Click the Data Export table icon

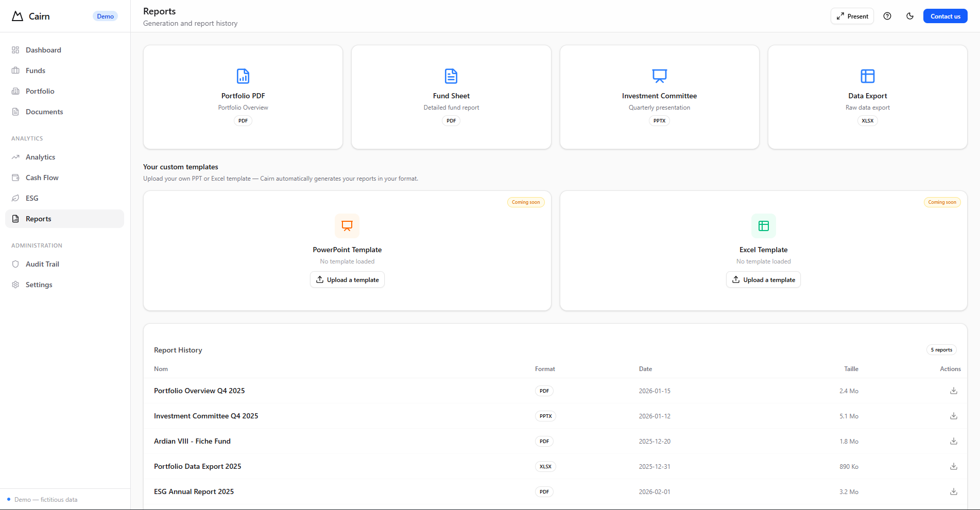coord(867,76)
